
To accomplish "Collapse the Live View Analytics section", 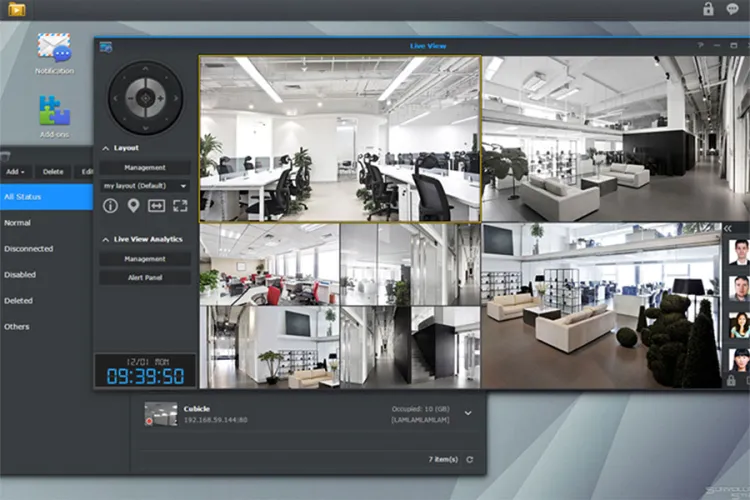I will point(105,239).
